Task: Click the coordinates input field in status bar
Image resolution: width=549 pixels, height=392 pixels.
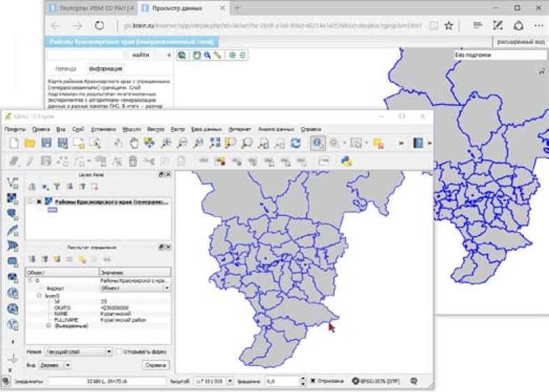Action: click(x=105, y=382)
